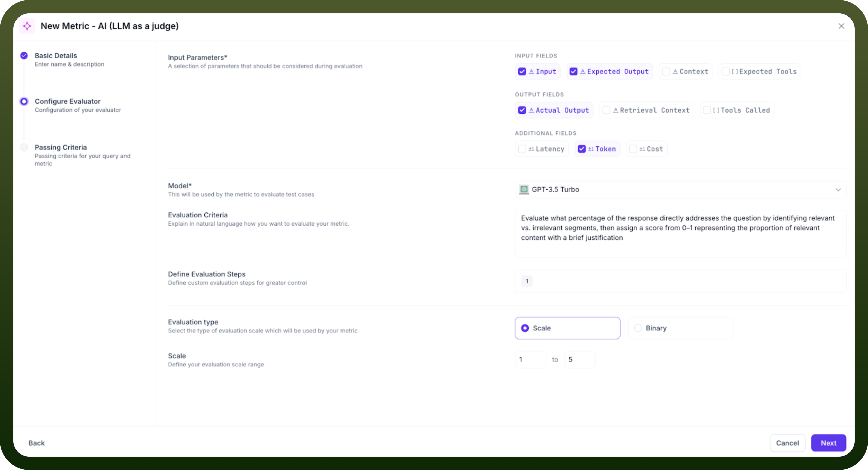Click the text-type icon beside Context
The width and height of the screenshot is (868, 470).
coord(675,71)
